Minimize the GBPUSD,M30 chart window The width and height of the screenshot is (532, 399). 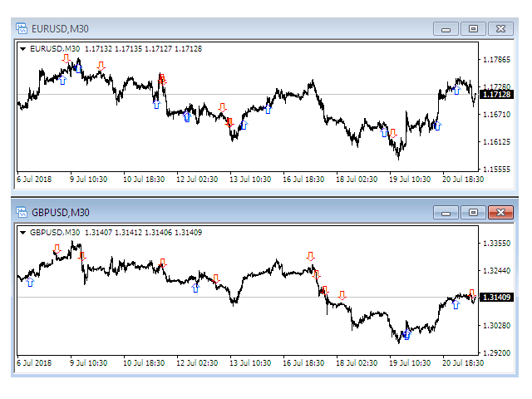pyautogui.click(x=446, y=213)
